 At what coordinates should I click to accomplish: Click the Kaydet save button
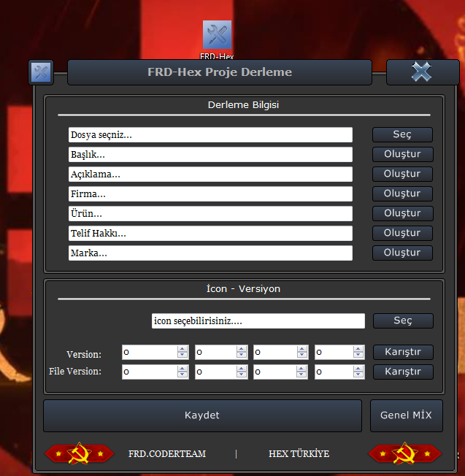[x=202, y=415]
